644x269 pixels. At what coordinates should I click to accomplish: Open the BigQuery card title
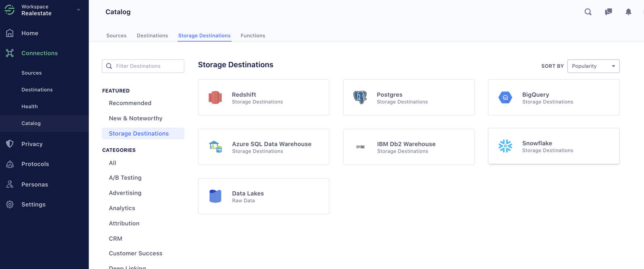point(536,95)
